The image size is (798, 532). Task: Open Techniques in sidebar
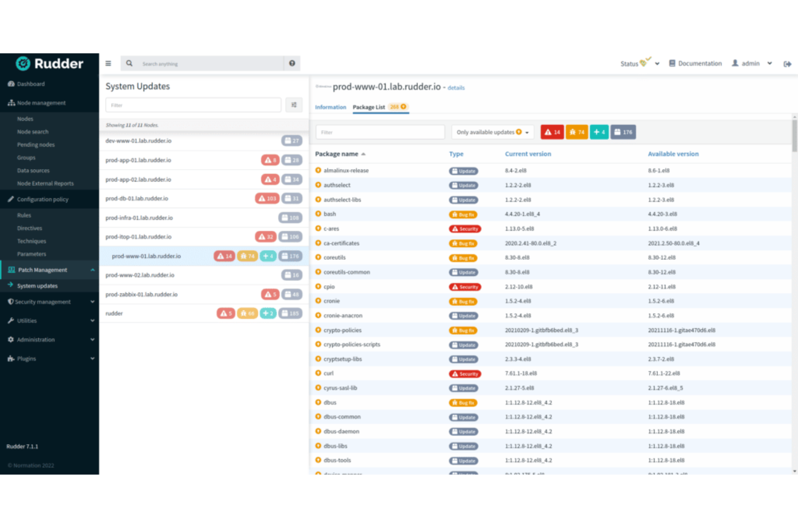point(32,241)
